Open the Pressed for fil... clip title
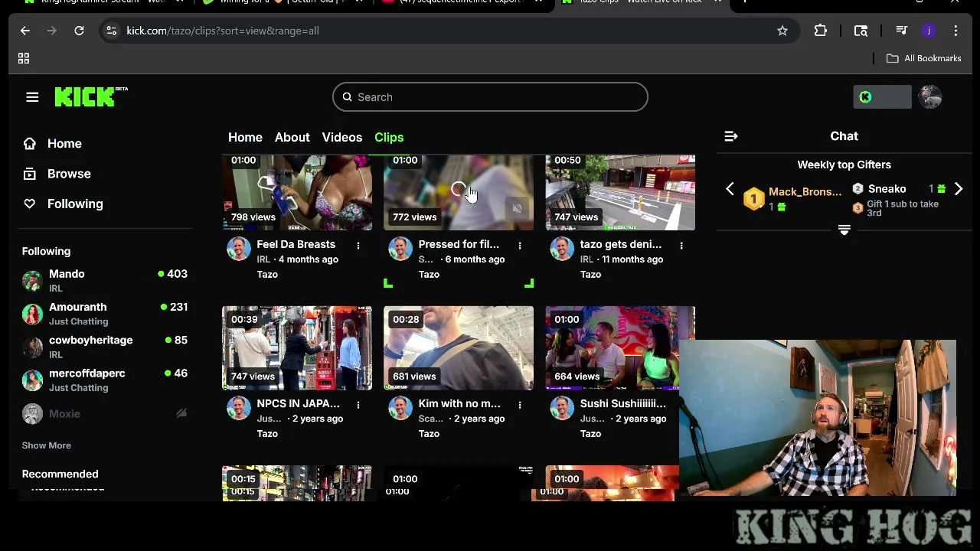Image resolution: width=980 pixels, height=551 pixels. [x=459, y=244]
